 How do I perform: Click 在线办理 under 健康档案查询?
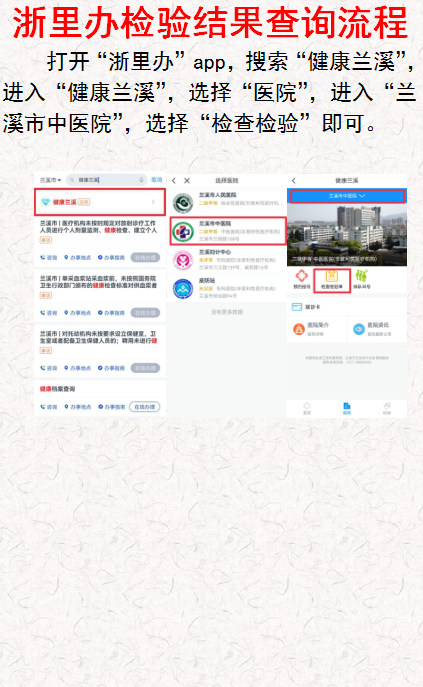point(145,407)
